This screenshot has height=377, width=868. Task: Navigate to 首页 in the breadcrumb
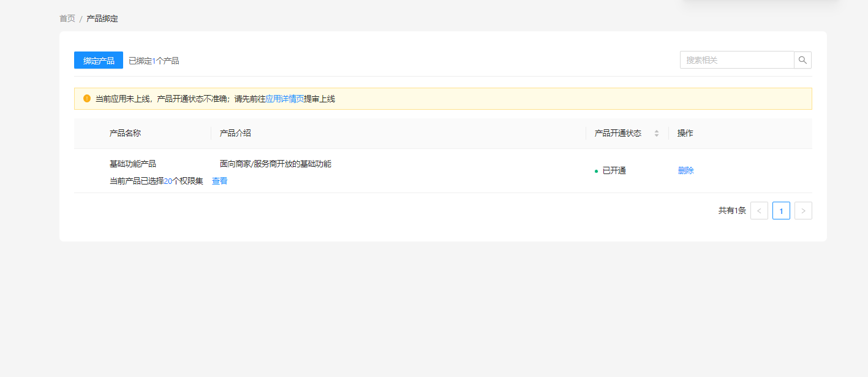click(67, 18)
